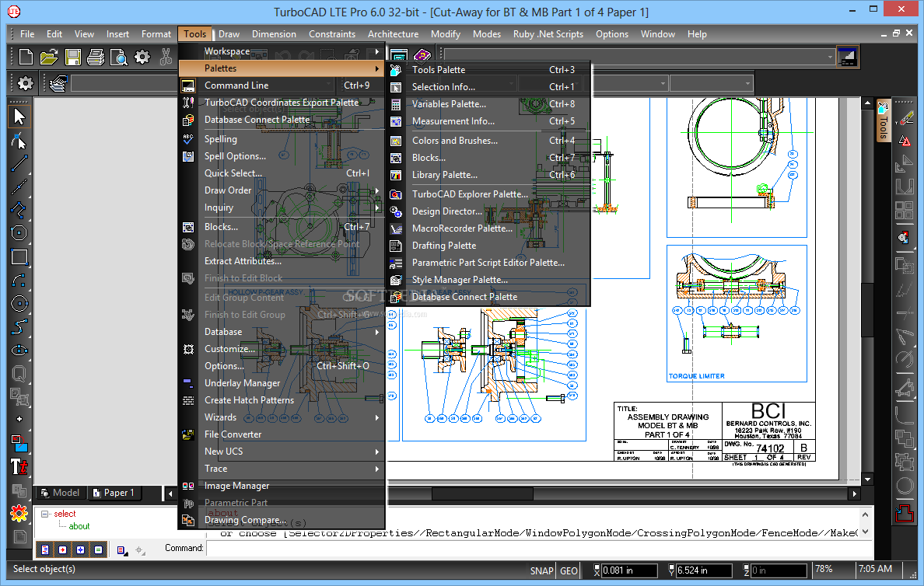Click the Print Preview icon
This screenshot has height=586, width=924.
(x=118, y=58)
